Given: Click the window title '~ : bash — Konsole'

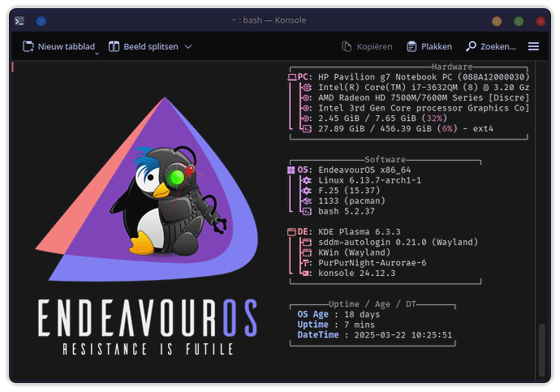Looking at the screenshot, I should point(269,20).
